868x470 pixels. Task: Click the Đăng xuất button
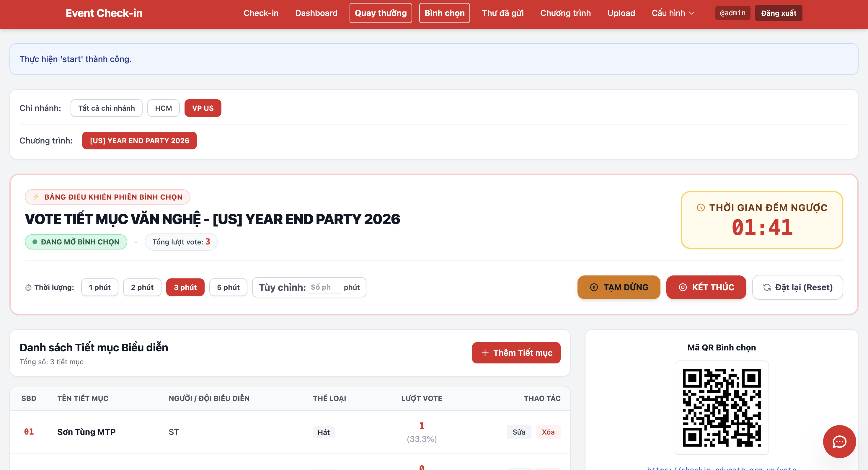point(778,13)
